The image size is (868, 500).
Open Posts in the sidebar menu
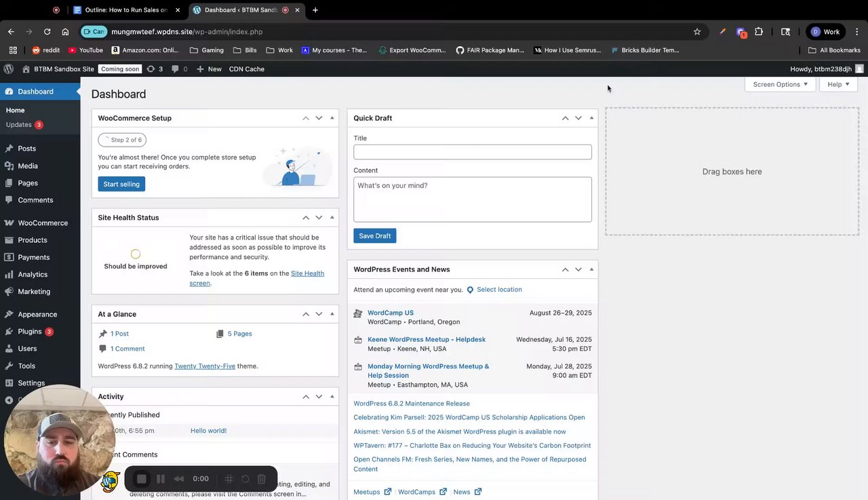pos(27,149)
